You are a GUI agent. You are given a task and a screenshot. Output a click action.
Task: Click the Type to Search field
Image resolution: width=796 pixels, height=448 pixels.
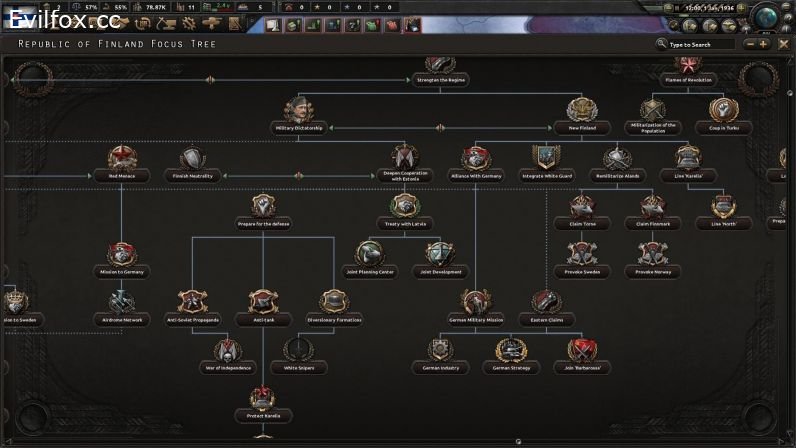click(x=700, y=44)
